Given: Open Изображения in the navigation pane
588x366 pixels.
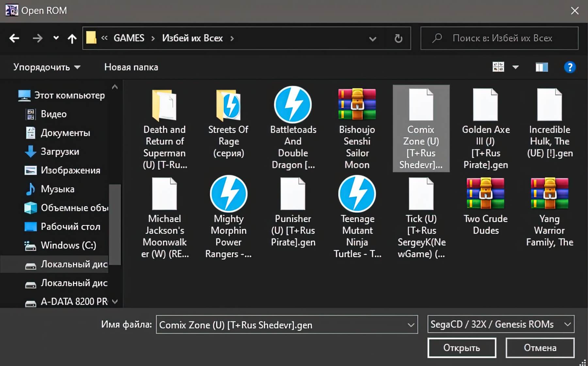Looking at the screenshot, I should (x=63, y=170).
